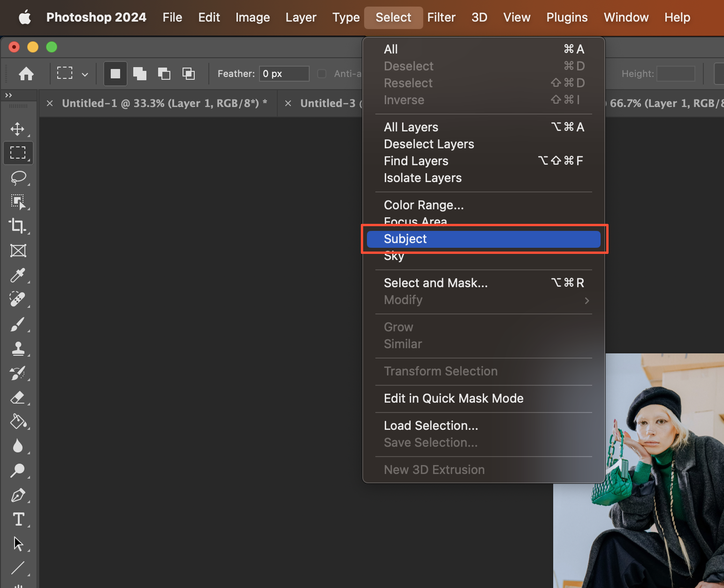Expand the Modify submenu
724x588 pixels.
tap(483, 300)
